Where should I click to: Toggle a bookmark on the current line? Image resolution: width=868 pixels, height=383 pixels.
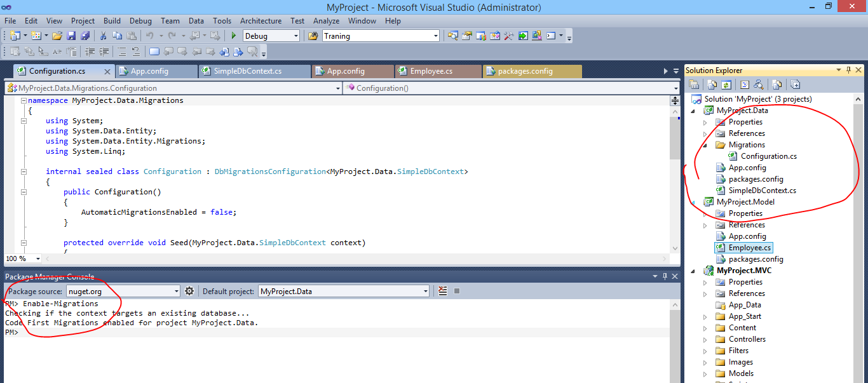coord(154,51)
